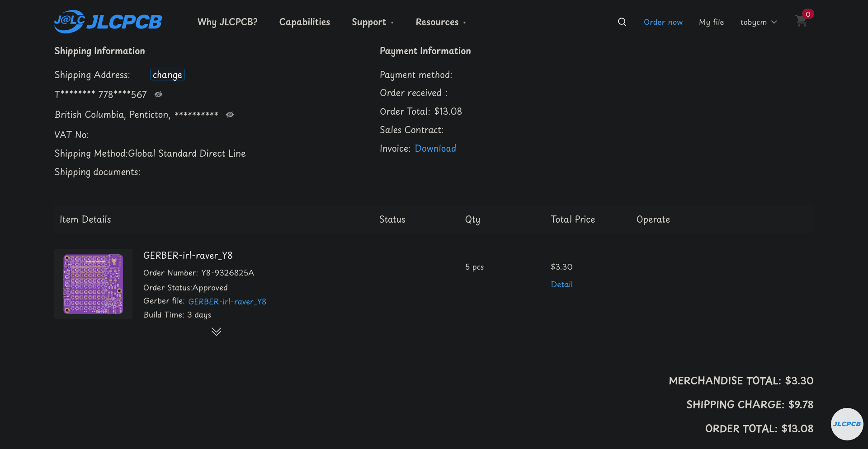Image resolution: width=868 pixels, height=449 pixels.
Task: Click the Payment method: label
Action: point(416,75)
